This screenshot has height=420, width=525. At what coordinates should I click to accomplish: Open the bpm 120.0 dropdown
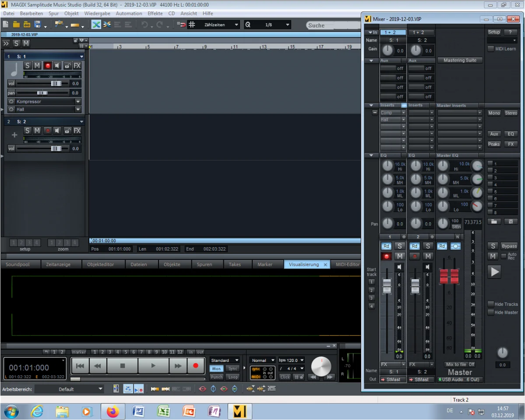pyautogui.click(x=291, y=360)
